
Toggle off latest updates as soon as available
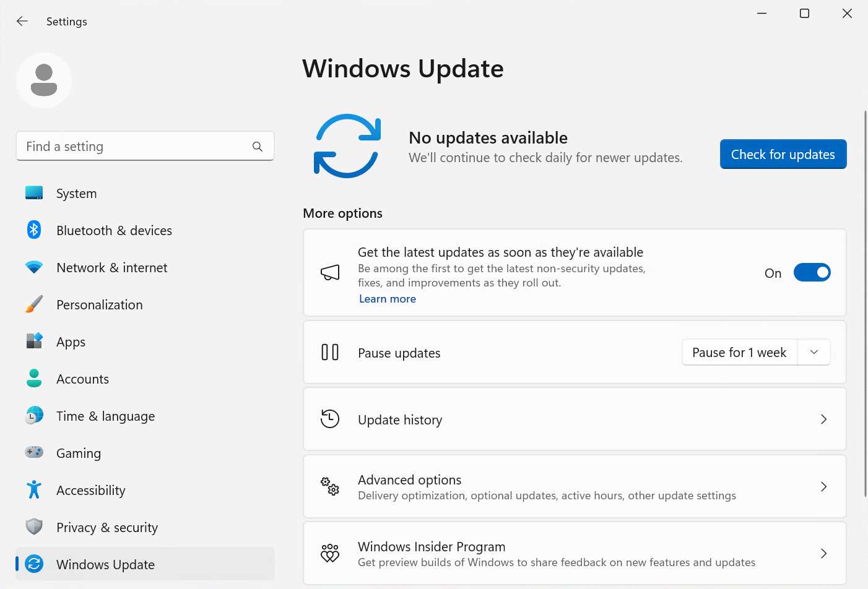point(812,272)
